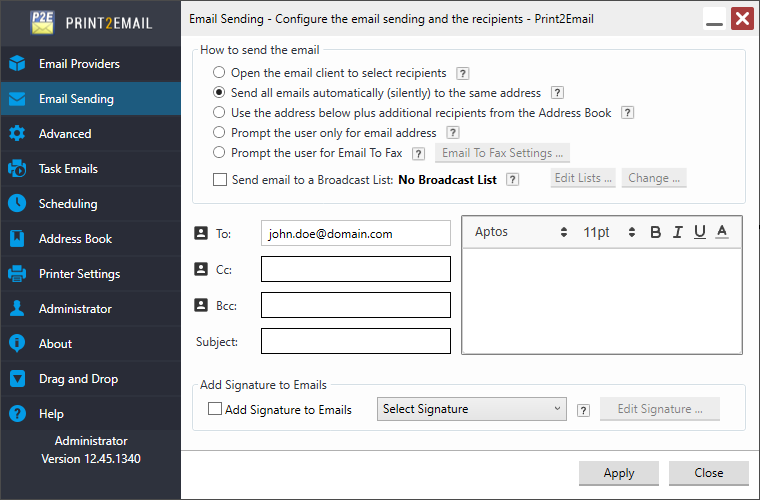The height and width of the screenshot is (500, 760).
Task: Click the To address book icon
Action: pyautogui.click(x=200, y=233)
